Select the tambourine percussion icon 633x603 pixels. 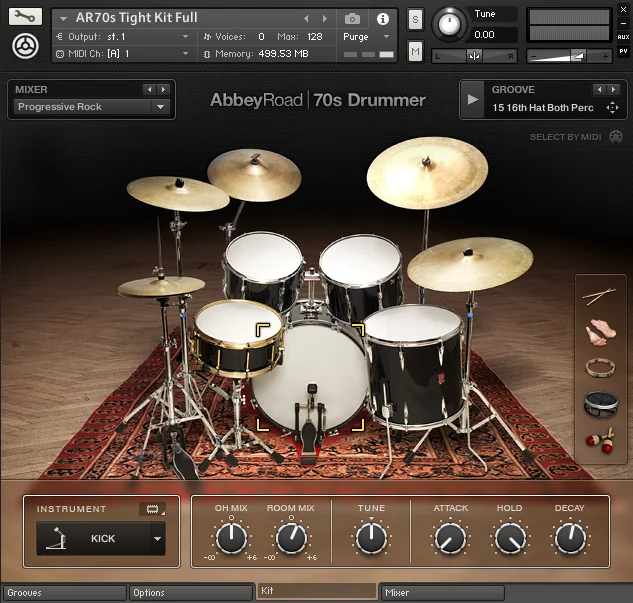click(x=600, y=368)
